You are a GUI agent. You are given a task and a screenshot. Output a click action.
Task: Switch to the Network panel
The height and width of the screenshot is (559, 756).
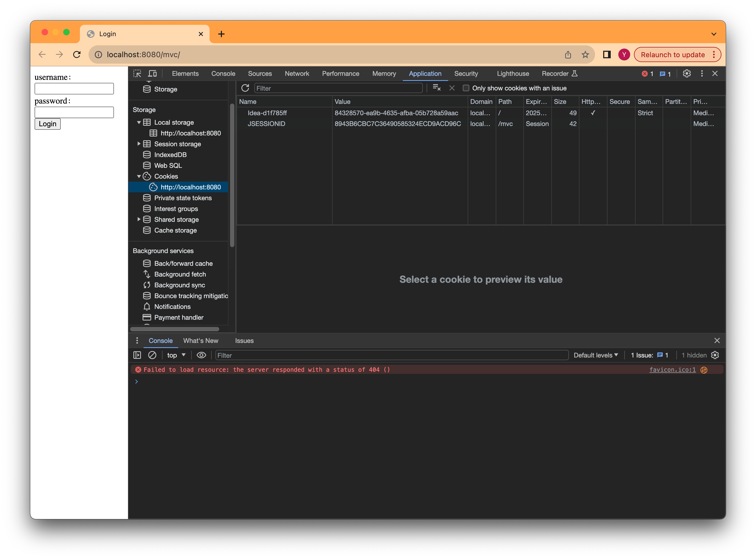click(x=296, y=73)
